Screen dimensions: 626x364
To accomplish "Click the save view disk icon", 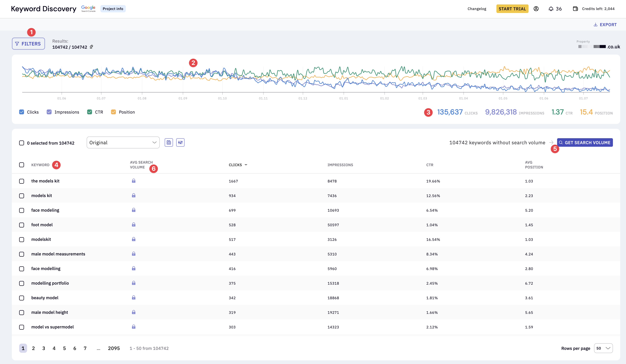I will click(169, 142).
